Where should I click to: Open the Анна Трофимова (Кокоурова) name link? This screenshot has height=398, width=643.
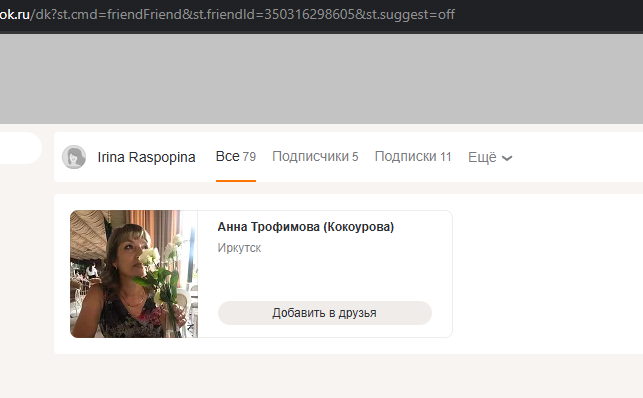[306, 227]
